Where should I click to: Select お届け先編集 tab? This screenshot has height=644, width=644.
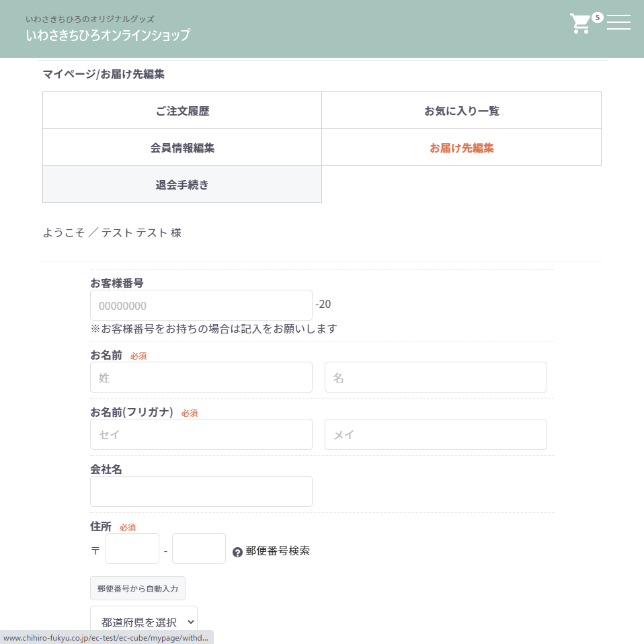point(462,147)
